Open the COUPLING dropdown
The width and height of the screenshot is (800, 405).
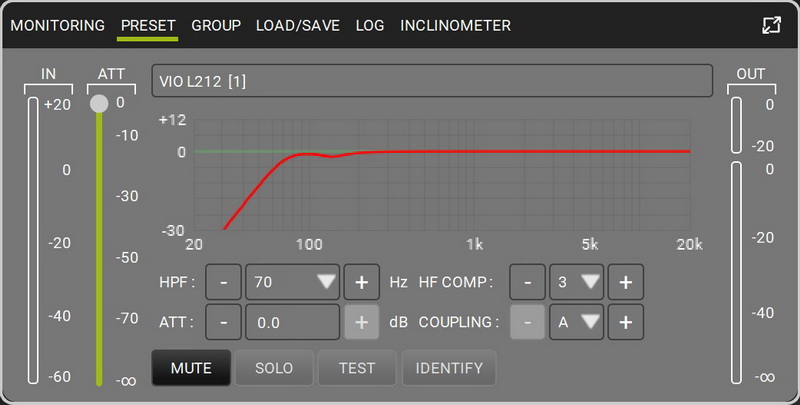pyautogui.click(x=577, y=322)
